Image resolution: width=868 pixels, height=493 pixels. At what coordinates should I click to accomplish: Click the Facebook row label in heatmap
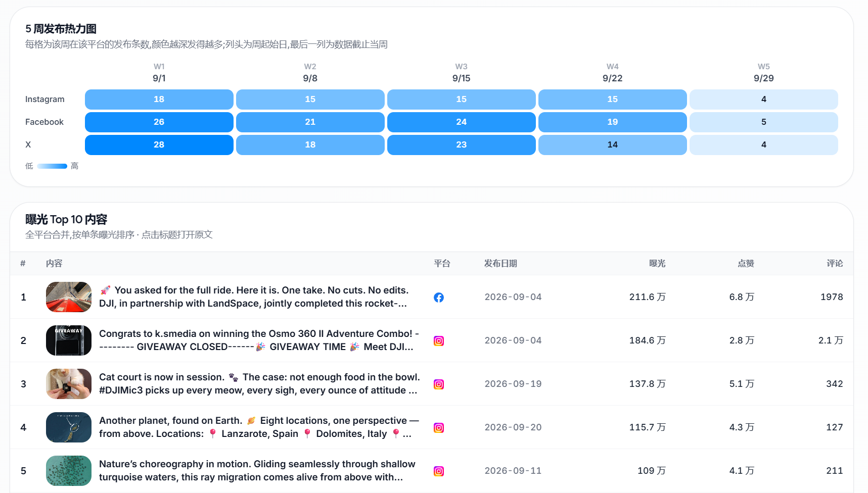point(44,122)
